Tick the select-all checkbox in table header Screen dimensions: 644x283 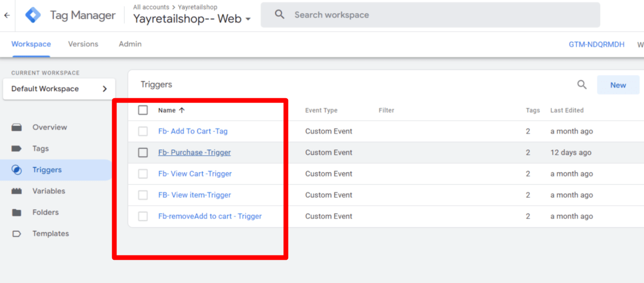(143, 110)
